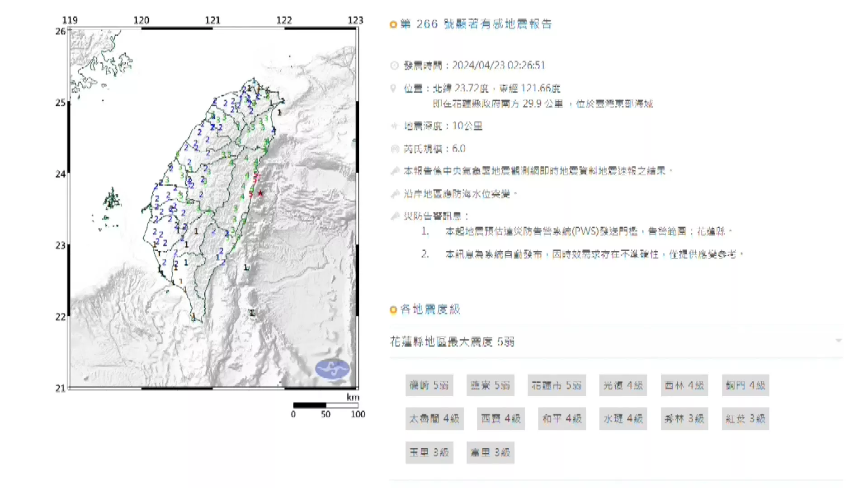Screen dimensions: 868x488
Task: Click the chevron arrow at the 花蓮縣 row end
Action: click(839, 340)
